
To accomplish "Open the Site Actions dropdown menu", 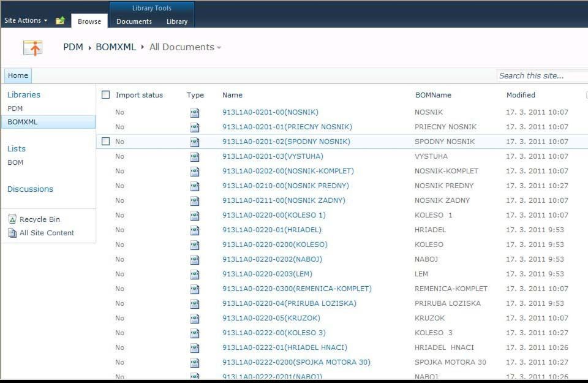I will [x=26, y=20].
